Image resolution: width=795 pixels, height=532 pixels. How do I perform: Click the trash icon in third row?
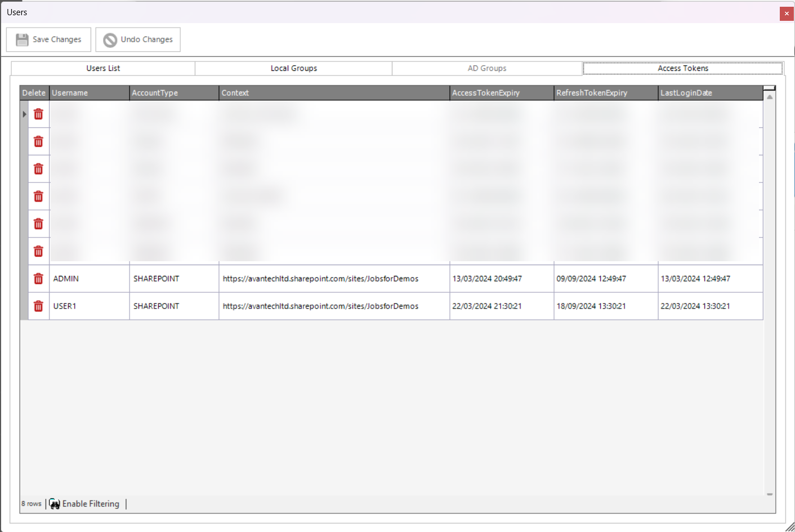tap(38, 169)
